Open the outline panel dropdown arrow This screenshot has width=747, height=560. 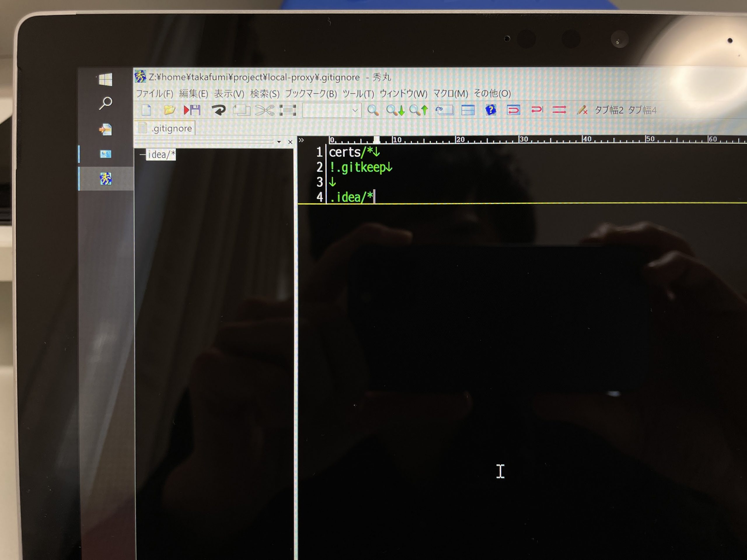click(x=279, y=142)
